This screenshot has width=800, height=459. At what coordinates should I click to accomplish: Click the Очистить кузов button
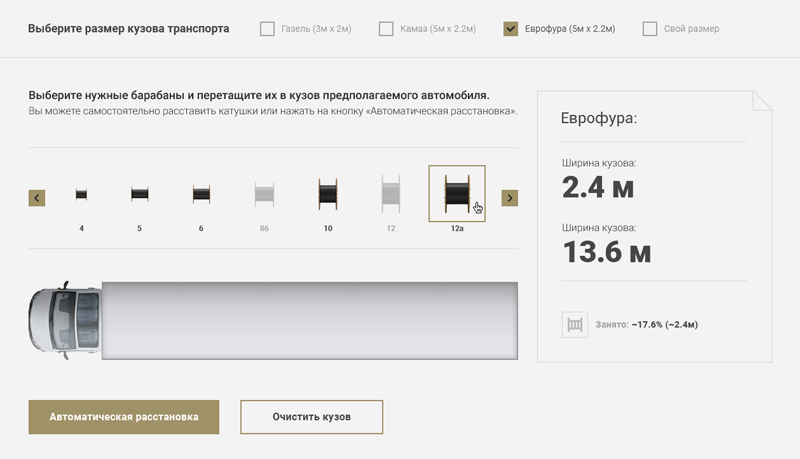pyautogui.click(x=311, y=416)
